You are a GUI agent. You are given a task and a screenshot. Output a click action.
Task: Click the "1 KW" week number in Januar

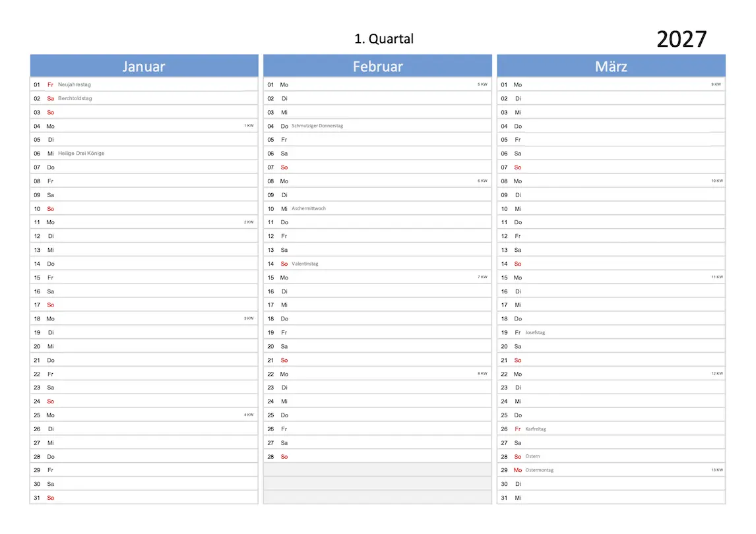pyautogui.click(x=249, y=125)
